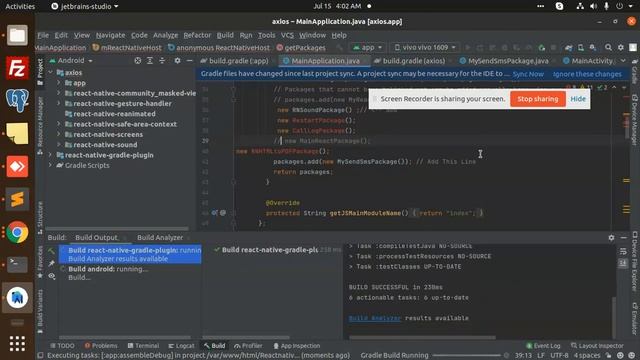Open the Terminal app from the dock
This screenshot has height=360, width=640.
[x=17, y=265]
